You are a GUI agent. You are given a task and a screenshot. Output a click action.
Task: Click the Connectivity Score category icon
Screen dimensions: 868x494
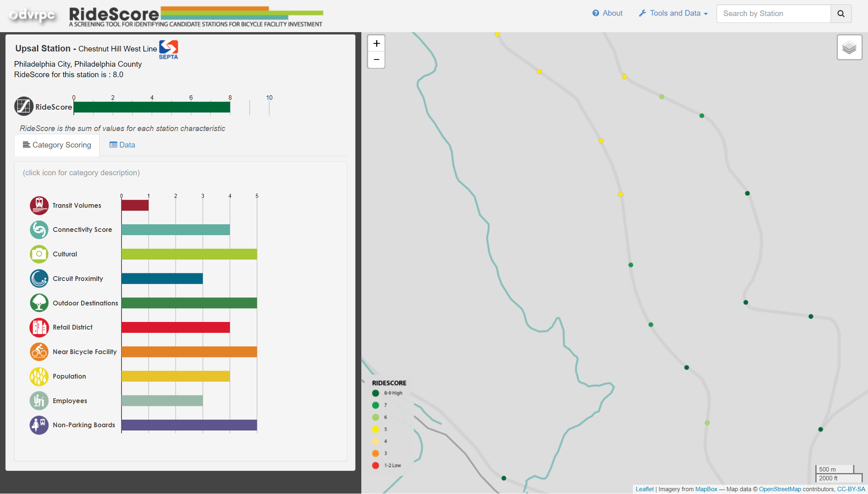[39, 230]
